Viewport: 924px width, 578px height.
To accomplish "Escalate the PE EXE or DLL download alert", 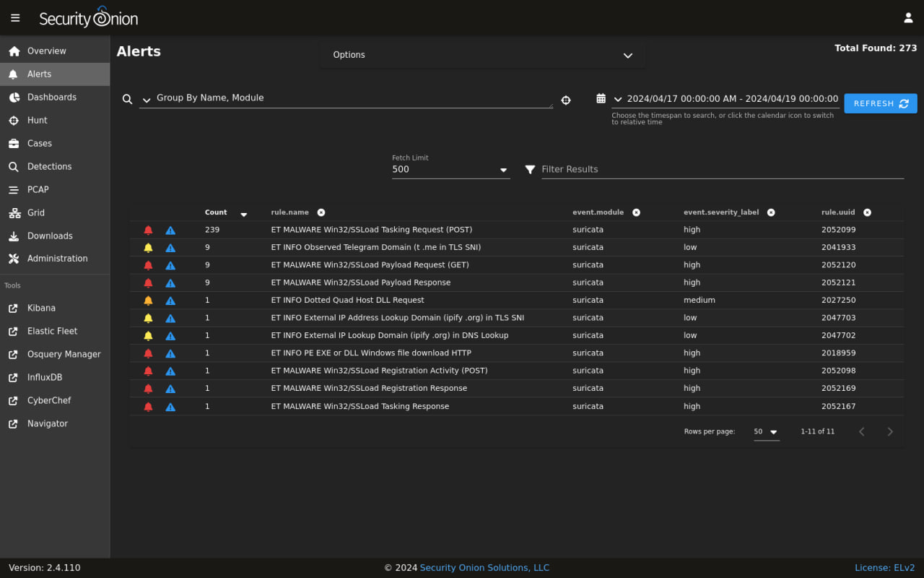I will click(170, 353).
